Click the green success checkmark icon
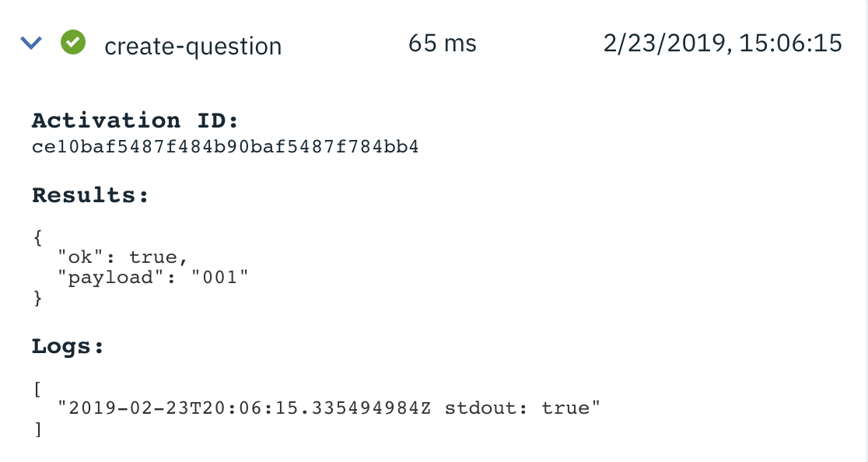The height and width of the screenshot is (462, 868). tap(73, 42)
